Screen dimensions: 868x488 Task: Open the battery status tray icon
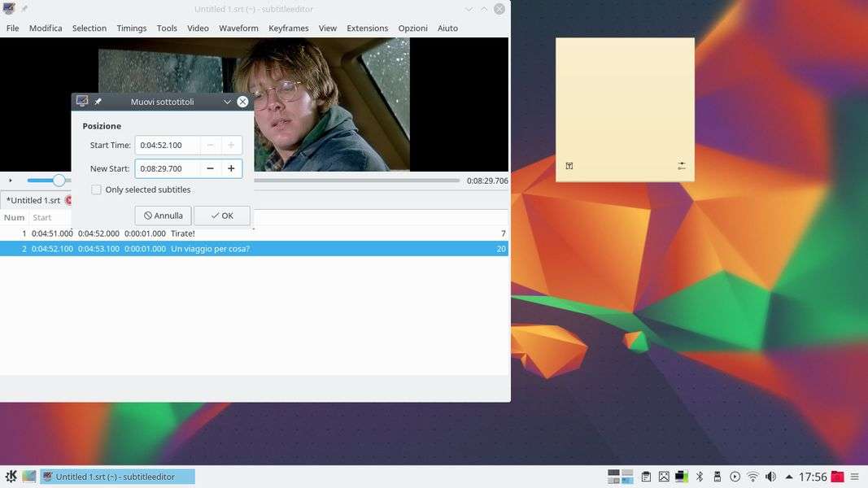click(682, 477)
